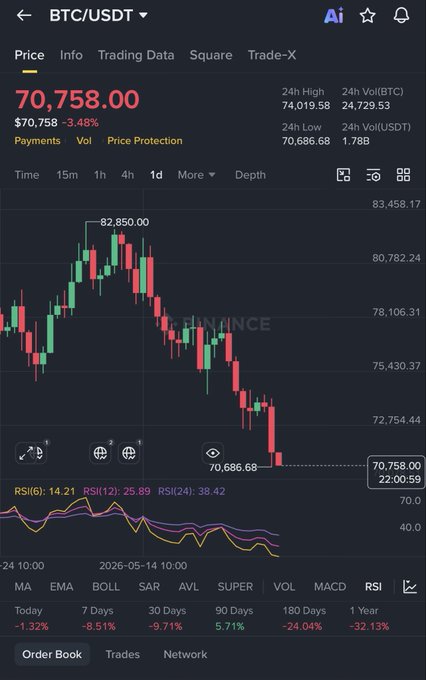
Task: Enable the EMA indicator
Action: coord(61,587)
